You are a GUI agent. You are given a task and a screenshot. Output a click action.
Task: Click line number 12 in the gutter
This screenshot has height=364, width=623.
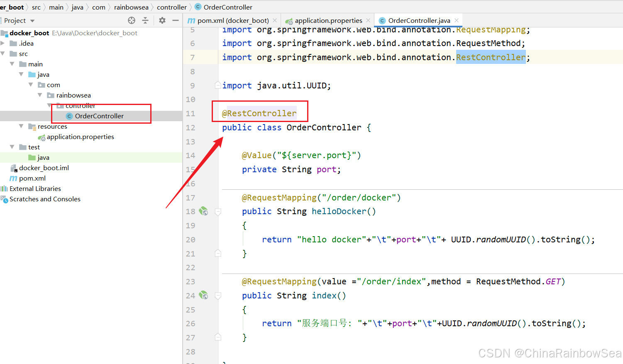pos(191,127)
